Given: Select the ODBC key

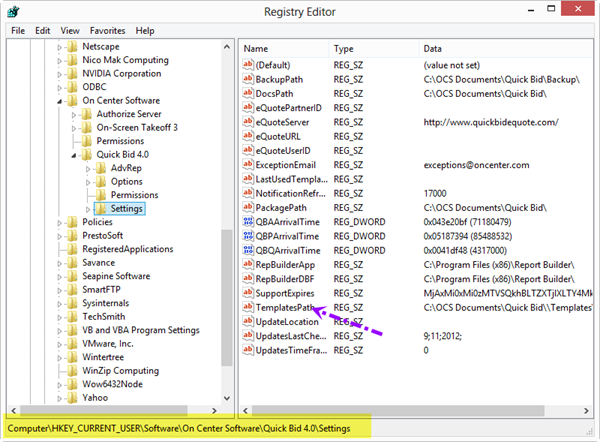Looking at the screenshot, I should [x=95, y=87].
